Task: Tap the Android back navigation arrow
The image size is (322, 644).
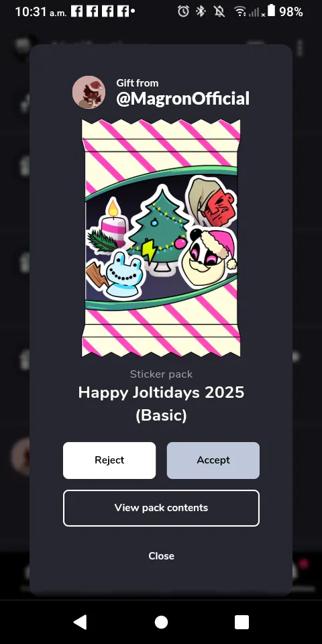Action: pyautogui.click(x=80, y=623)
